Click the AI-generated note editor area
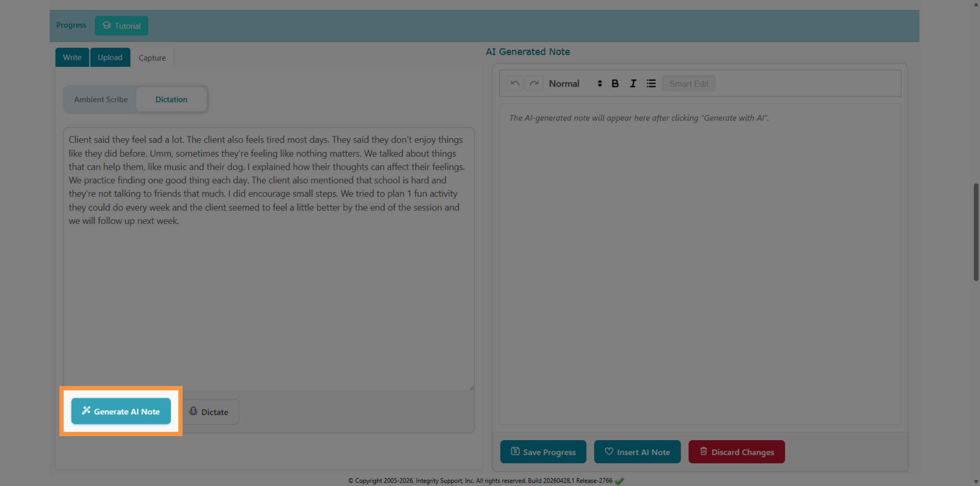 pyautogui.click(x=700, y=264)
